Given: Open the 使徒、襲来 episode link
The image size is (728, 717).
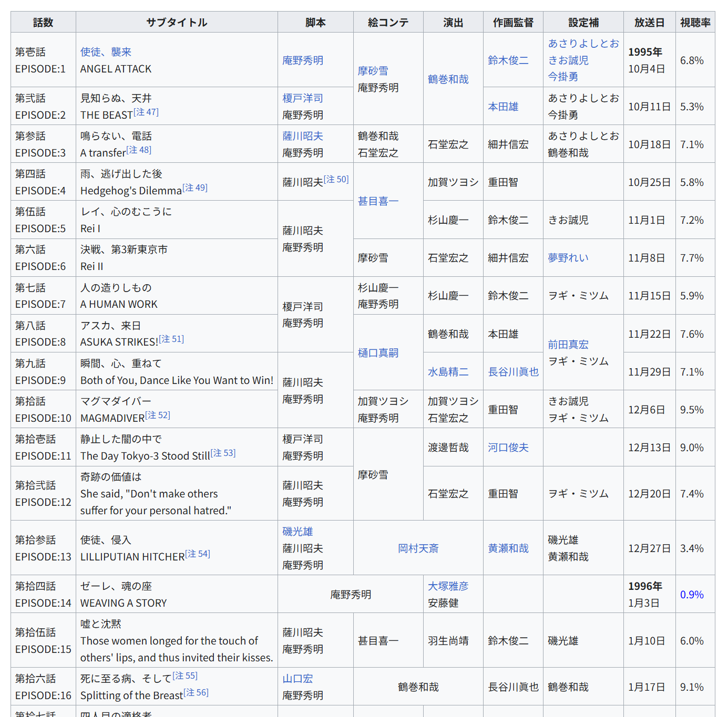Looking at the screenshot, I should click(106, 52).
